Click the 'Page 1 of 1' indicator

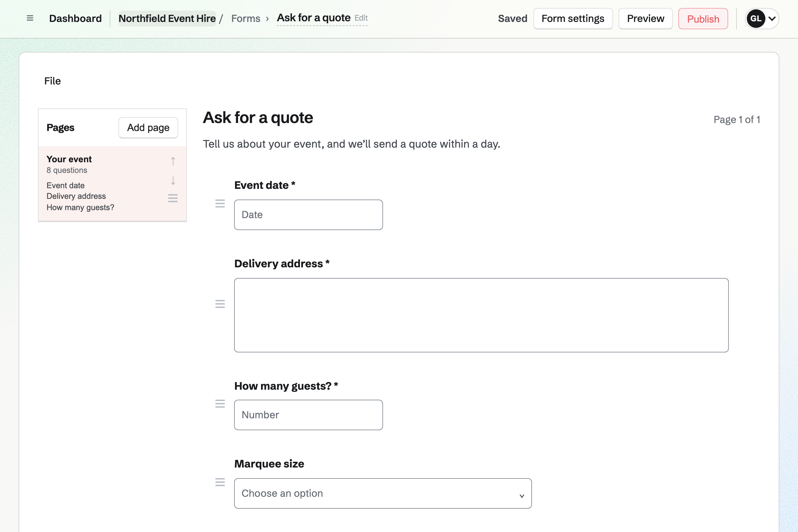pos(736,119)
